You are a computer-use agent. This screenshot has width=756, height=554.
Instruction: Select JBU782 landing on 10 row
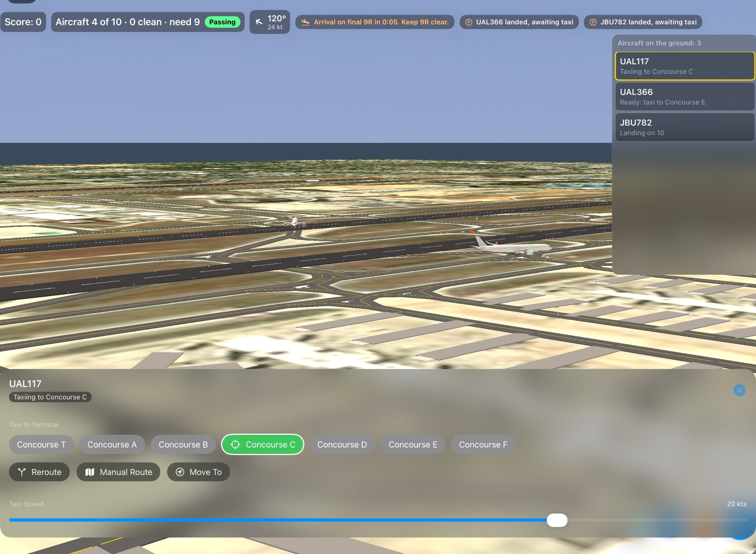pyautogui.click(x=684, y=127)
